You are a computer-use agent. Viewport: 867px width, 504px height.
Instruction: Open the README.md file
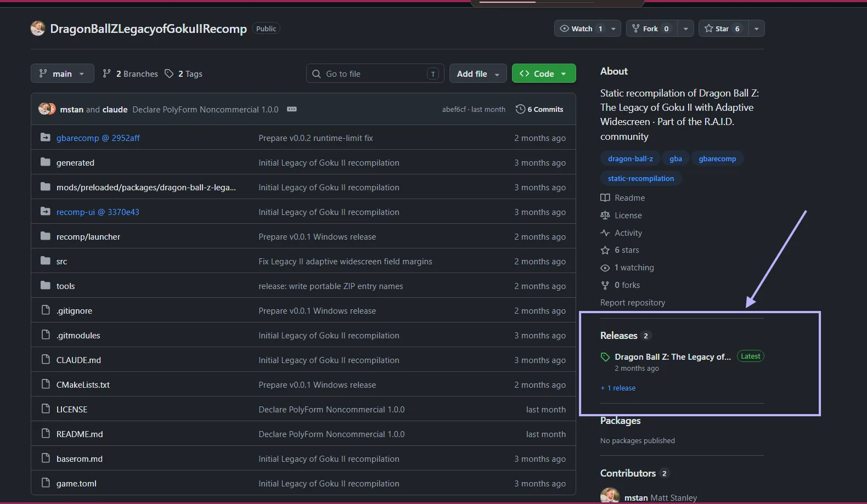click(x=80, y=434)
